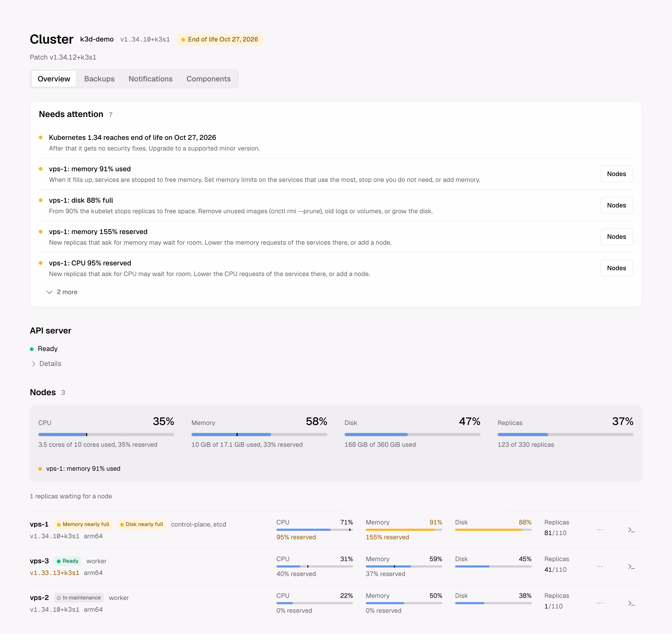Open terminal icon for vps-1 node
The width and height of the screenshot is (672, 634).
(631, 530)
